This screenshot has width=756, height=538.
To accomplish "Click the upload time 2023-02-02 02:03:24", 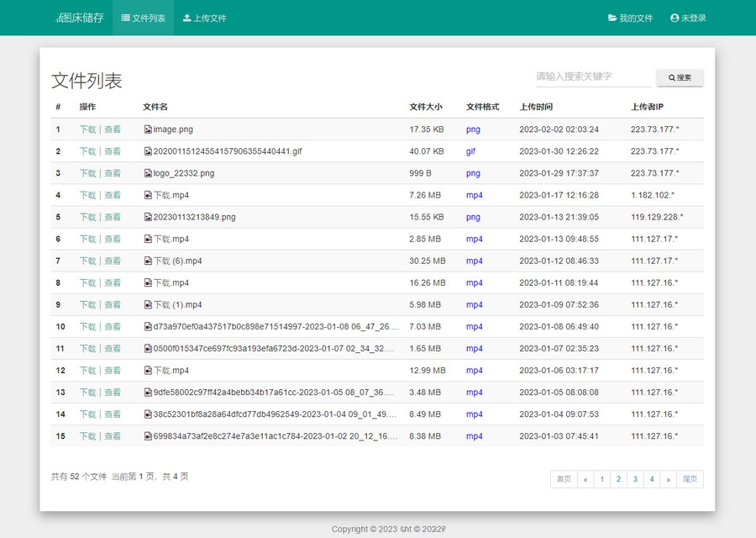I will (x=559, y=129).
